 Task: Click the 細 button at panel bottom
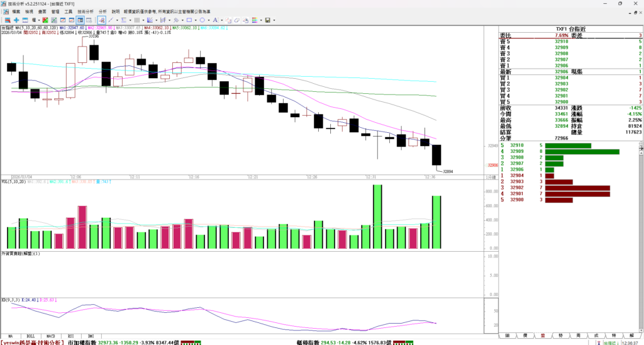[507, 336]
